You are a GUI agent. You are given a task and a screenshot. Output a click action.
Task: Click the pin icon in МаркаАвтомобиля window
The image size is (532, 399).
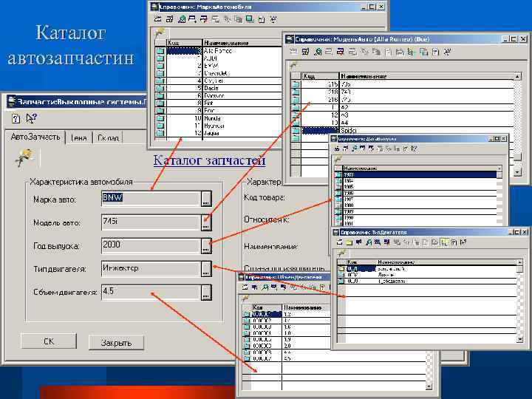point(160,33)
